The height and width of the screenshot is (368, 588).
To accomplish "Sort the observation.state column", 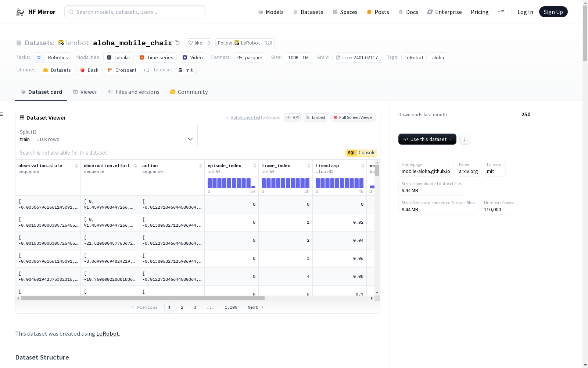I will tap(76, 166).
